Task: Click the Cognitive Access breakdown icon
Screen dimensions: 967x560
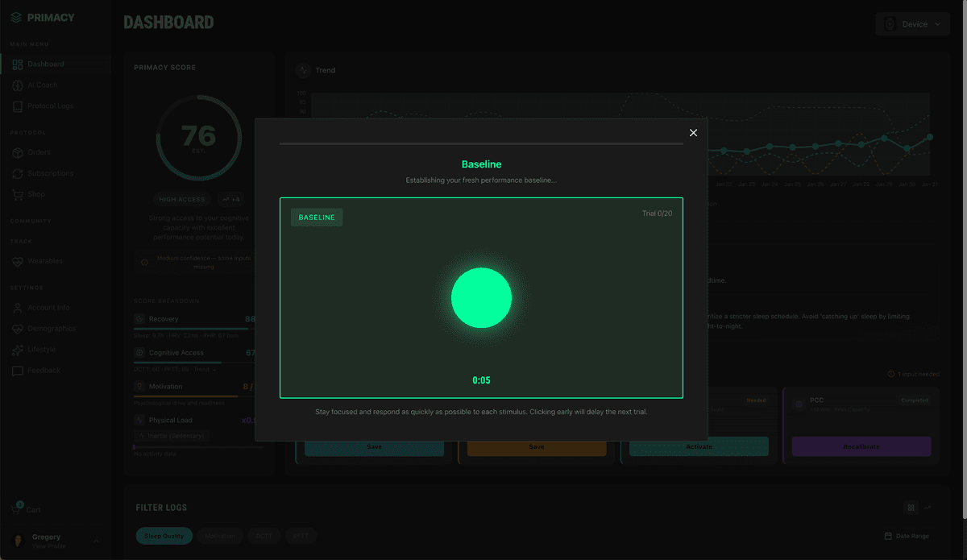Action: click(140, 353)
